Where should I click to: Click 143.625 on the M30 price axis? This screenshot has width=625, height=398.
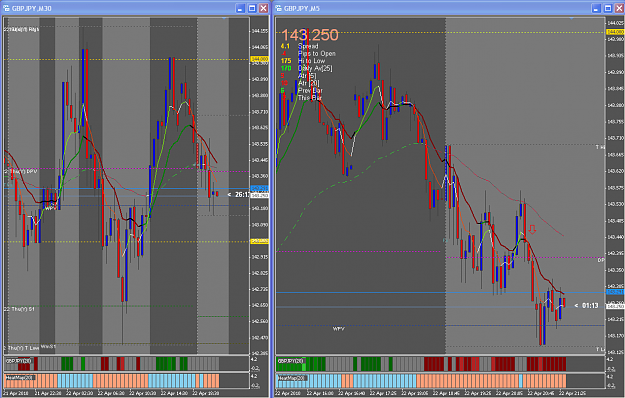click(259, 127)
